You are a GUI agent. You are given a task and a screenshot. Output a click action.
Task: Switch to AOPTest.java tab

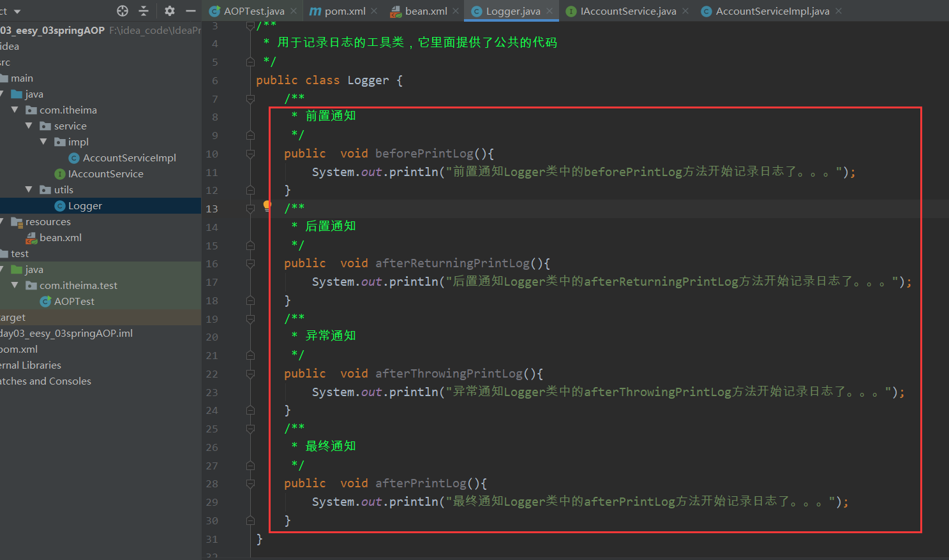(x=254, y=11)
